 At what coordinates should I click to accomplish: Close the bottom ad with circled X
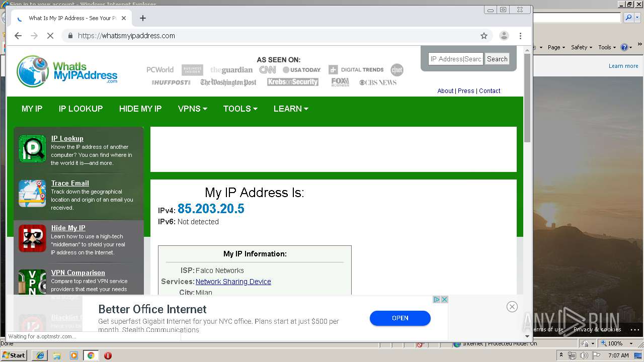point(512,307)
